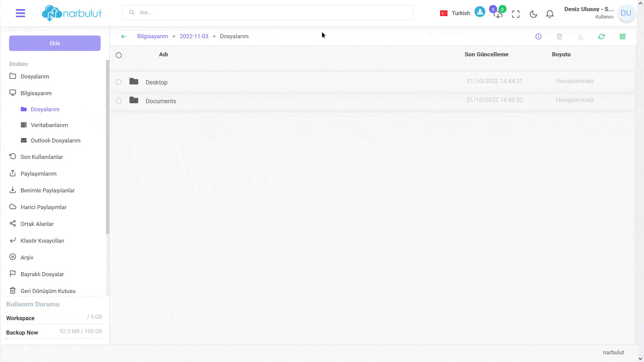
Task: Click the Geri Dönüşüm Kutusu trash icon
Action: (x=13, y=290)
